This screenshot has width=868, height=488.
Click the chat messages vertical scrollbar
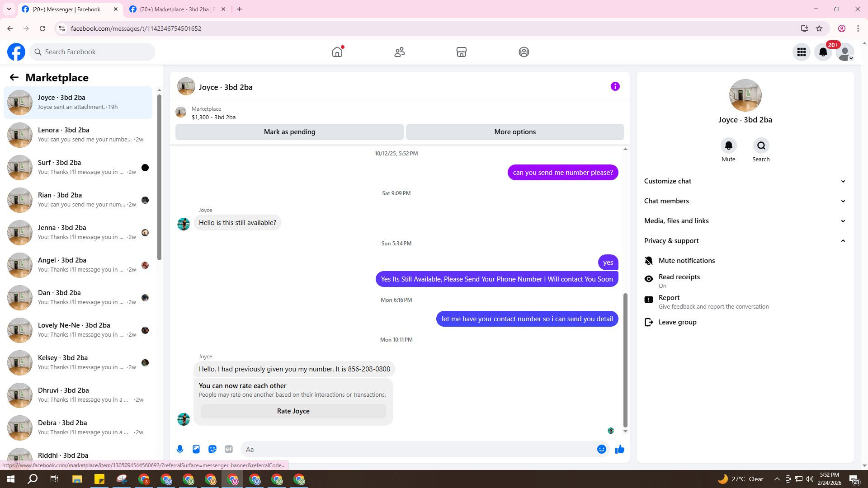click(x=625, y=360)
